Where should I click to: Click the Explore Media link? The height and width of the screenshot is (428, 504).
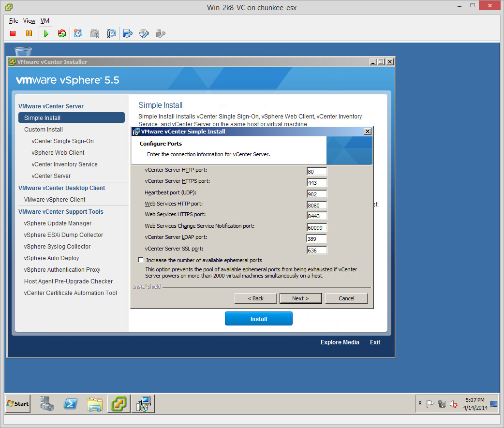point(340,342)
